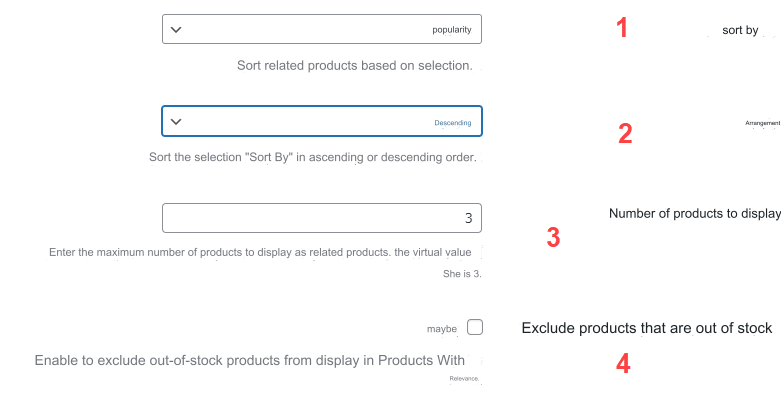Enable the exclude out-of-stock products checkbox
Screen dimensions: 781x401
click(475, 327)
